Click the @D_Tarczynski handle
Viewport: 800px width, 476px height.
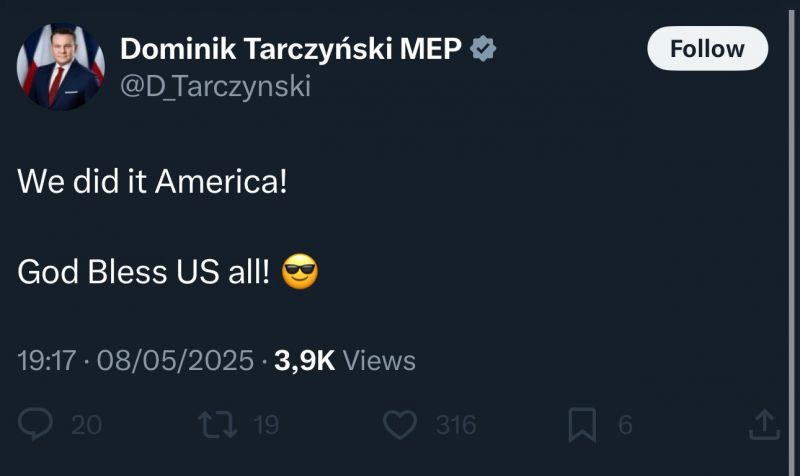(215, 86)
